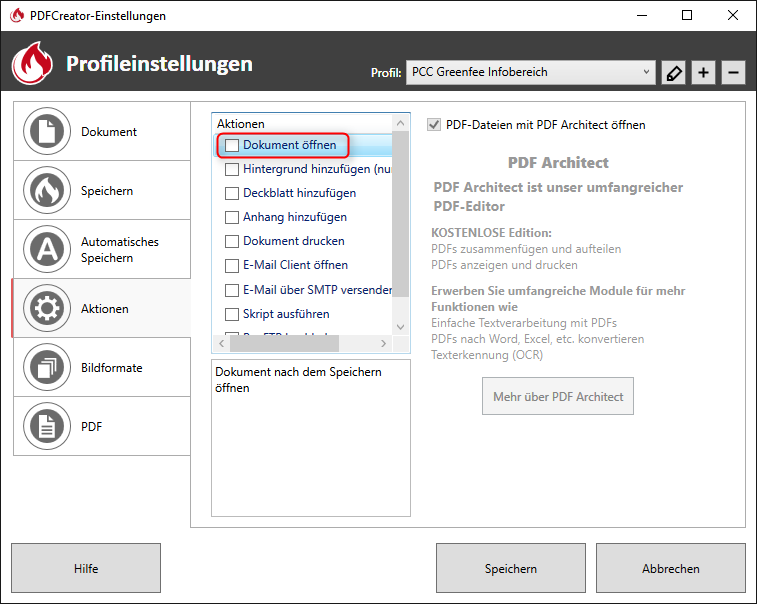The width and height of the screenshot is (757, 604).
Task: Enable the 'Dokument drucken' checkbox
Action: click(x=232, y=241)
